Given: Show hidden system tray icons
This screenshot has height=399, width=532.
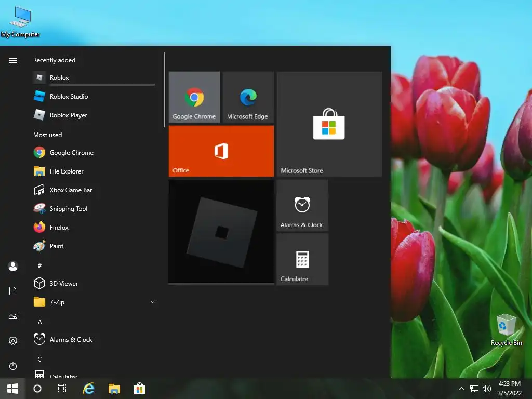Looking at the screenshot, I should click(x=461, y=389).
